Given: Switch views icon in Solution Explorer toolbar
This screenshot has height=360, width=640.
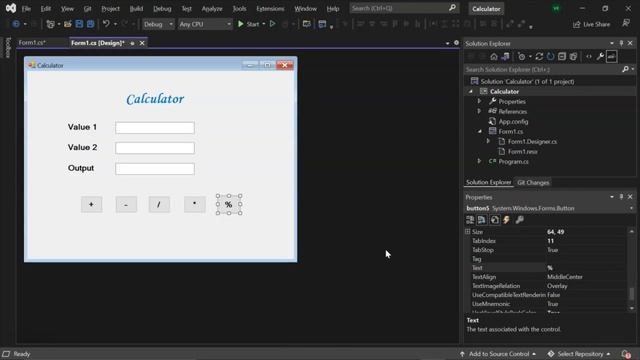Looking at the screenshot, I should (x=505, y=57).
